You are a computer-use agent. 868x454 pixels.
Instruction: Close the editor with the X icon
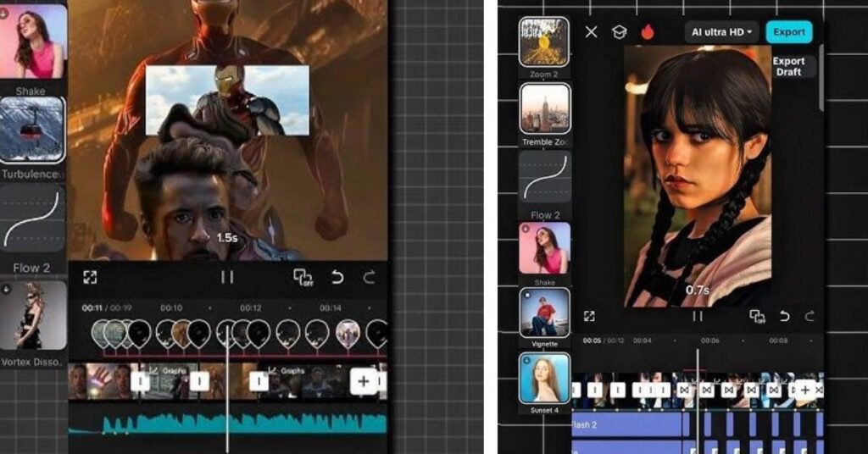(592, 32)
